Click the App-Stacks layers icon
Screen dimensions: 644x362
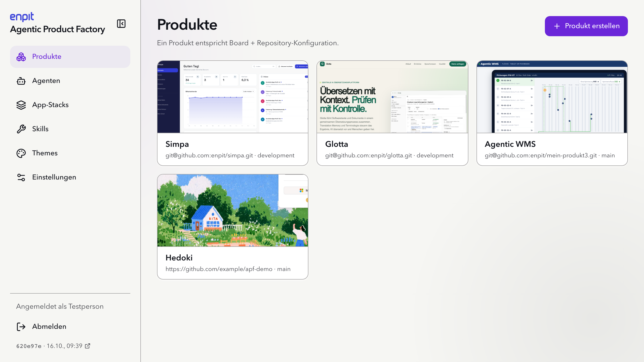(x=21, y=105)
